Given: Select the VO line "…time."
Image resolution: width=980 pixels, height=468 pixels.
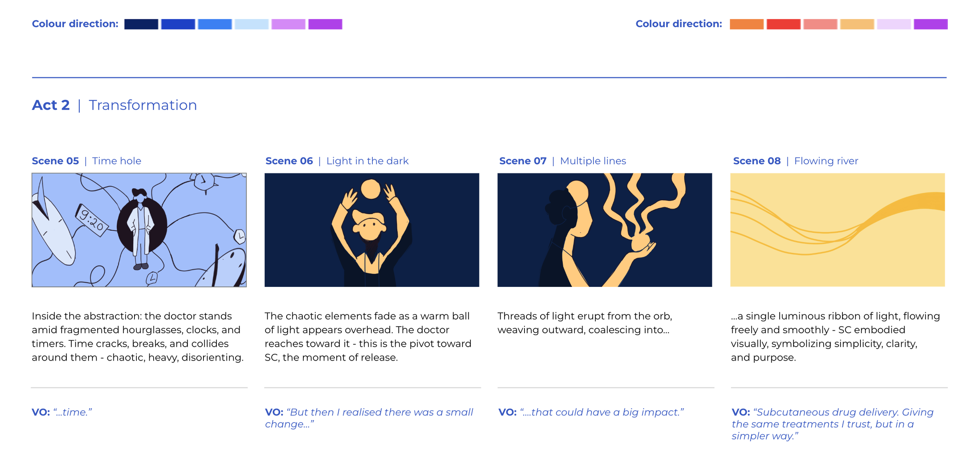Looking at the screenshot, I should tap(62, 412).
